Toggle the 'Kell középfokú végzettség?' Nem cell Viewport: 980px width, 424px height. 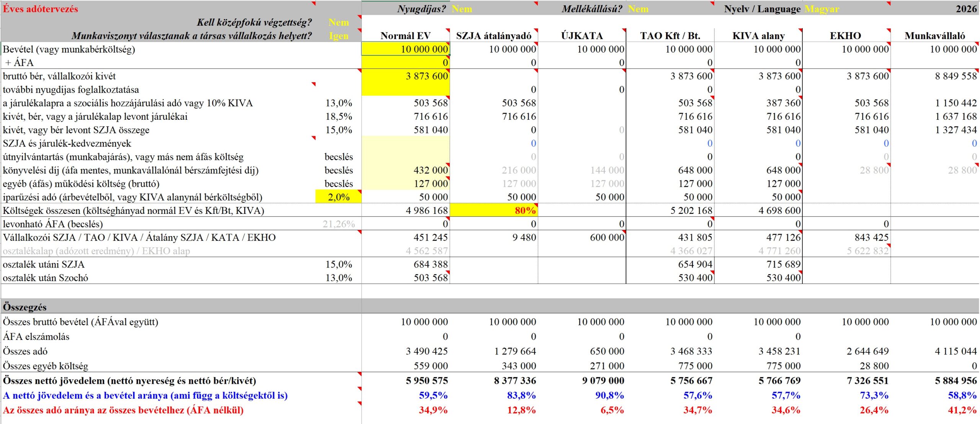coord(338,22)
